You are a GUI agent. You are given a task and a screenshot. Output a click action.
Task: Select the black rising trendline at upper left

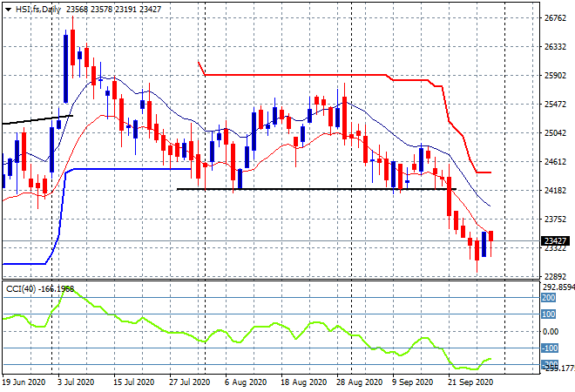point(37,120)
